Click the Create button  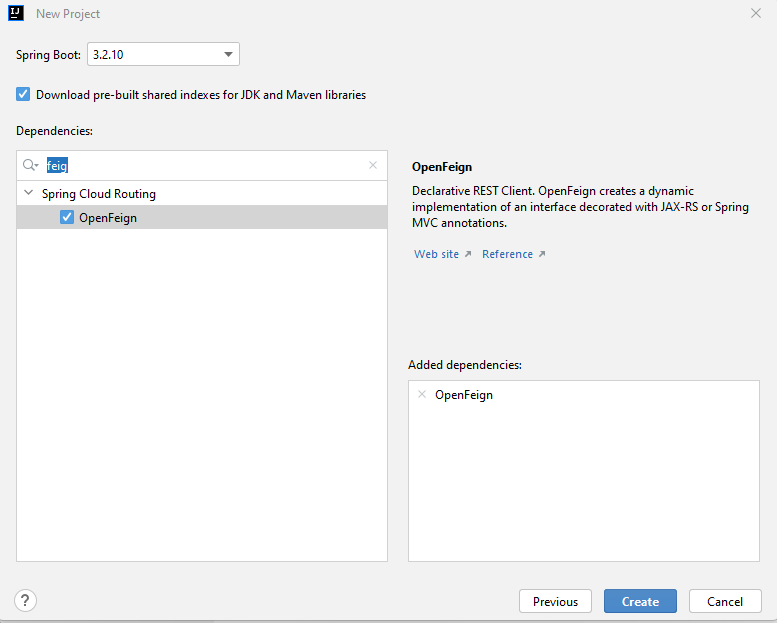tap(640, 601)
